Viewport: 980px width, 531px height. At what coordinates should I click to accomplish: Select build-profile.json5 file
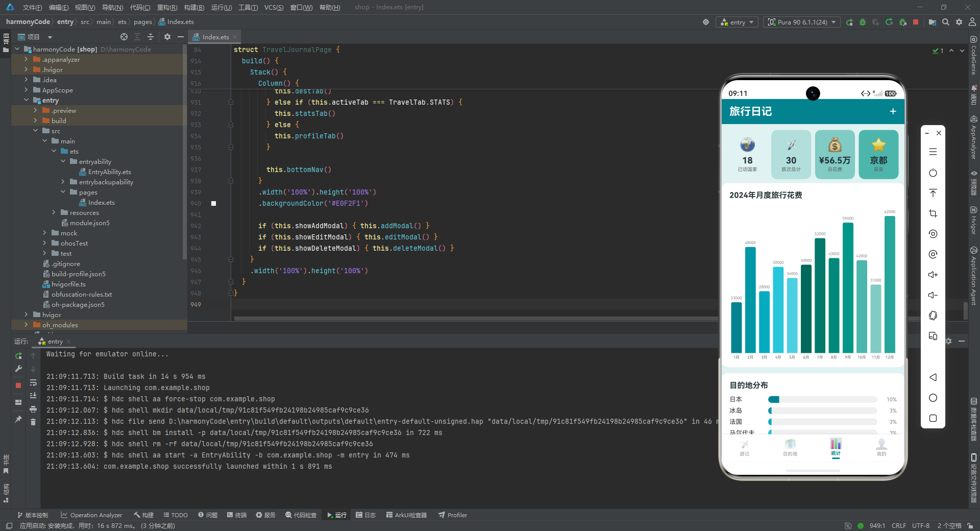click(74, 274)
